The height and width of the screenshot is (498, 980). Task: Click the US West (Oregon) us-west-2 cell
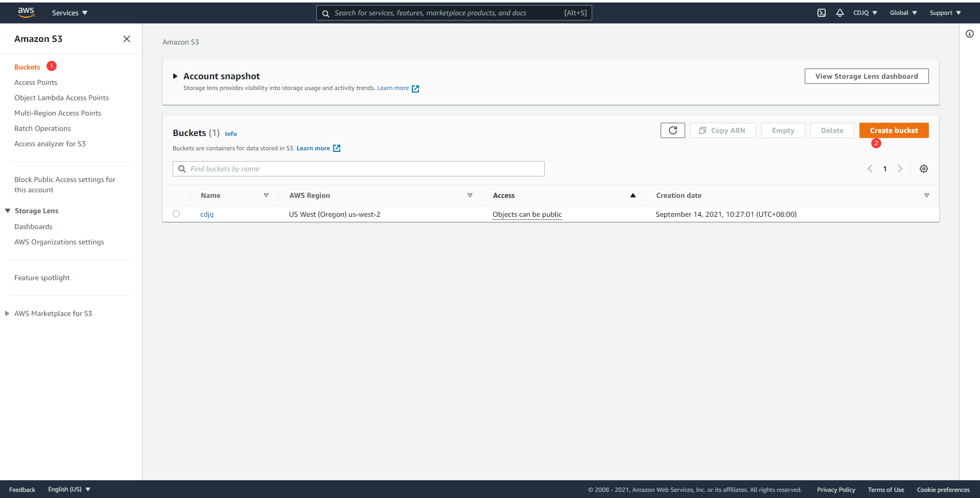(x=335, y=214)
